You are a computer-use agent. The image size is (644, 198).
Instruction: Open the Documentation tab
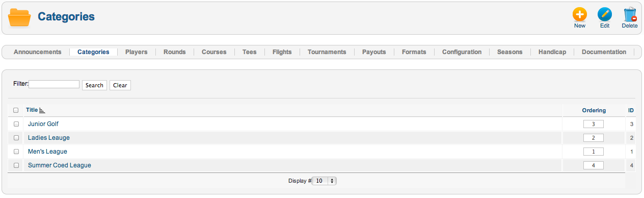click(604, 52)
